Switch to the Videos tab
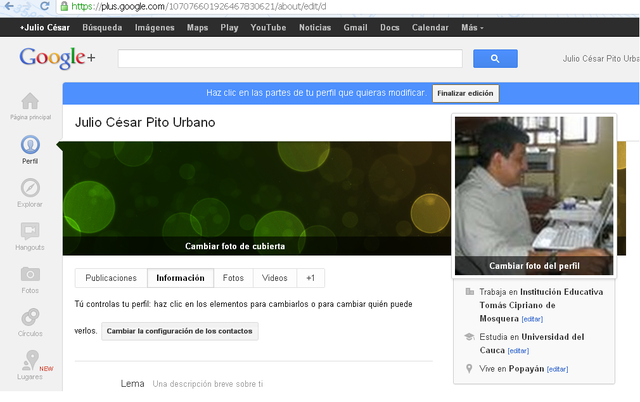 [275, 278]
